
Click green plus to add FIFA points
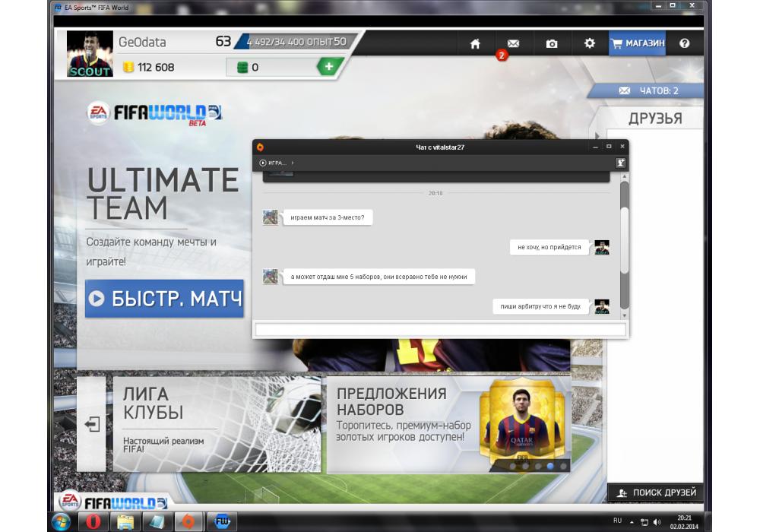tap(328, 67)
